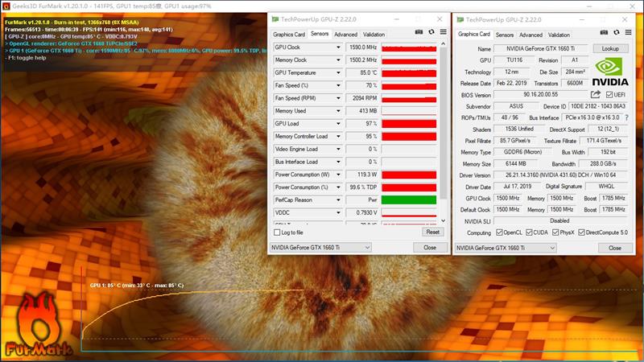Click the Lookup button
The image size is (644, 362).
[x=610, y=48]
